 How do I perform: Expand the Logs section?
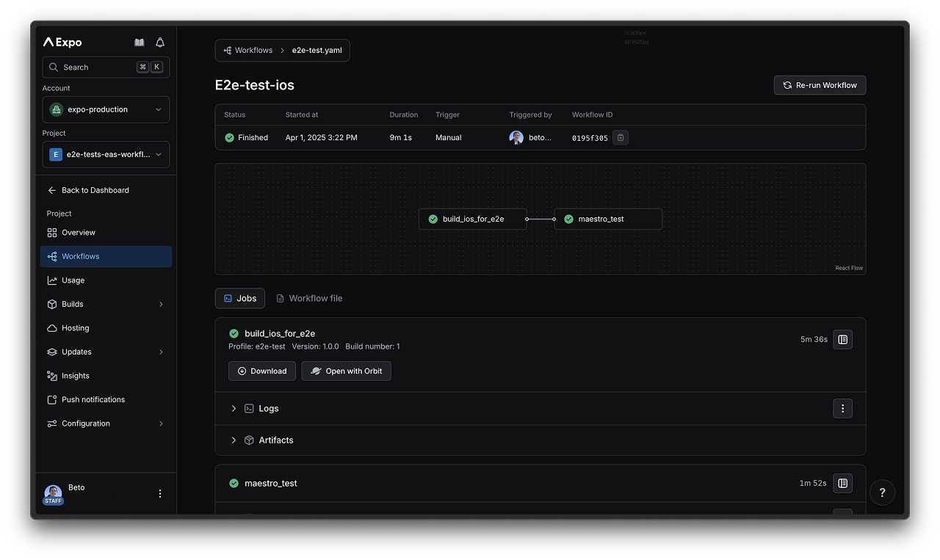pyautogui.click(x=234, y=408)
